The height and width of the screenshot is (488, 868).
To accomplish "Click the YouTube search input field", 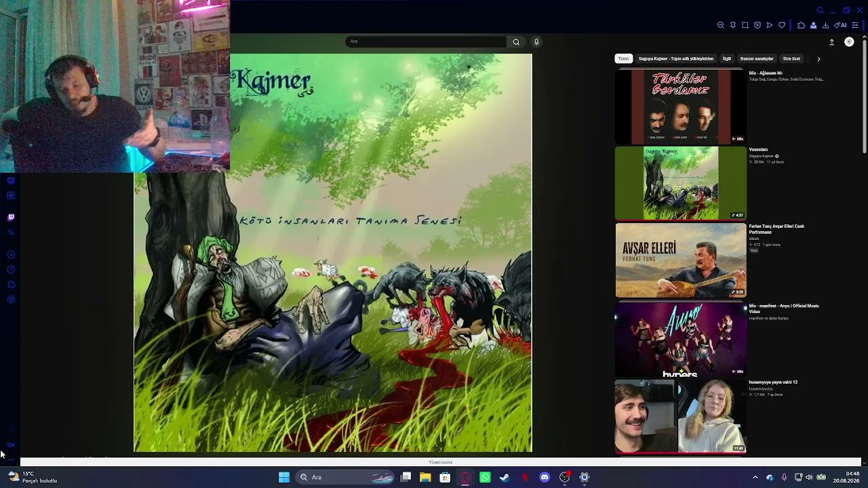I will coord(426,42).
